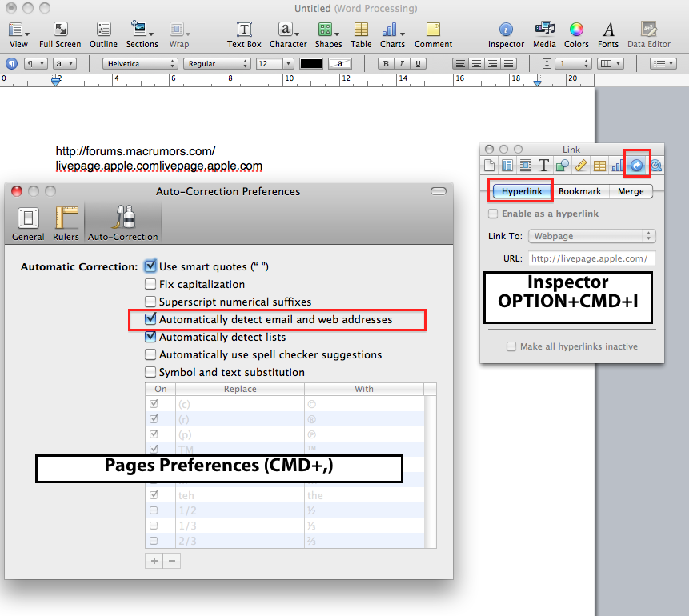Insert a Text Box
Screen dimensions: 689x616
coord(244,34)
